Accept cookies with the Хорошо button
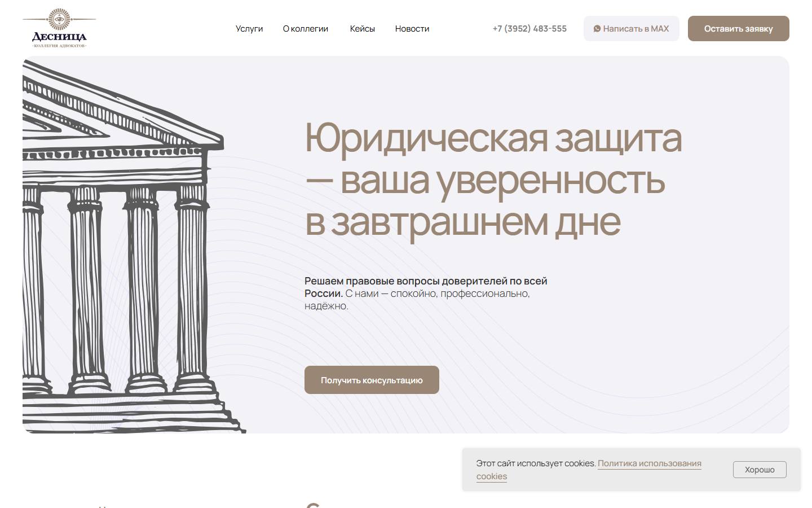 coord(760,470)
